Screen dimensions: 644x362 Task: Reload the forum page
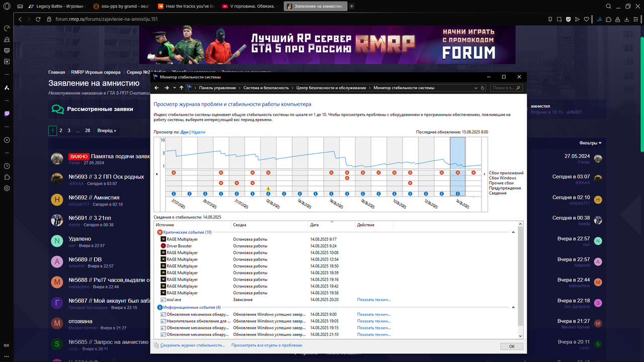tap(38, 19)
